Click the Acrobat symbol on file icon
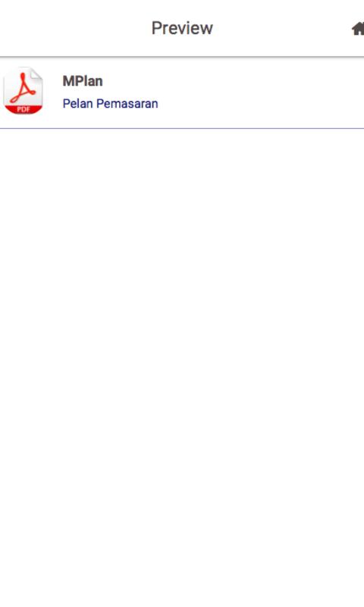 click(23, 88)
